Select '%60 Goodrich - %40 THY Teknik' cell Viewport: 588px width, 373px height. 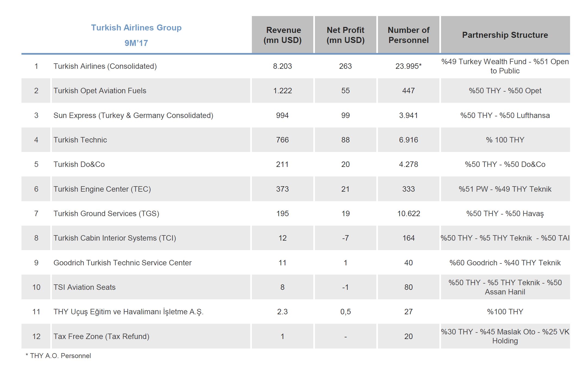(x=505, y=263)
